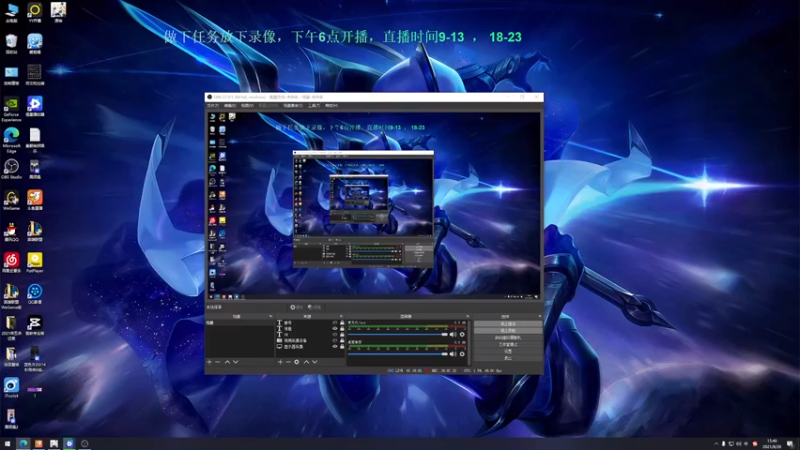Screen dimensions: 800x450
Task: Click Stop Recording button in Controls
Action: pyautogui.click(x=508, y=331)
